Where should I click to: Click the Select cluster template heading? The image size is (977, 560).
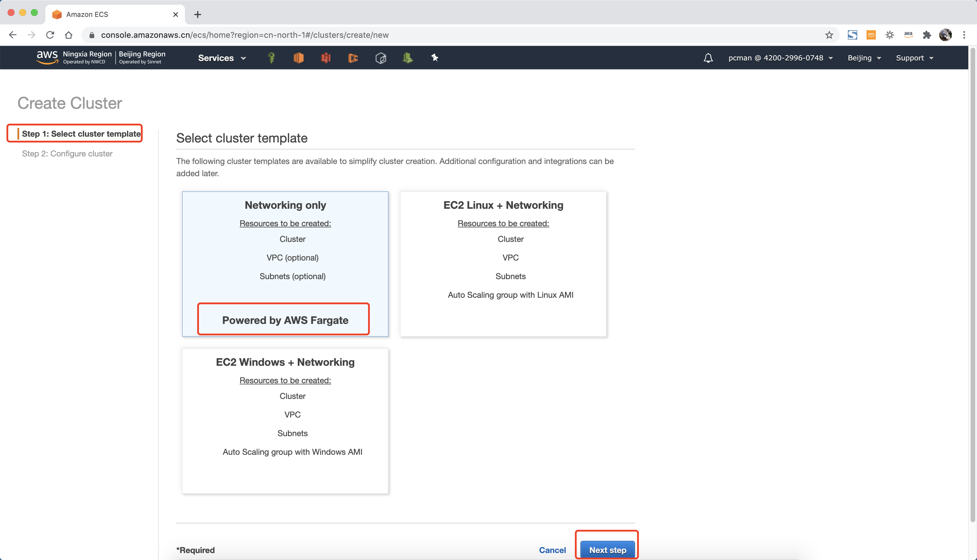(x=242, y=138)
